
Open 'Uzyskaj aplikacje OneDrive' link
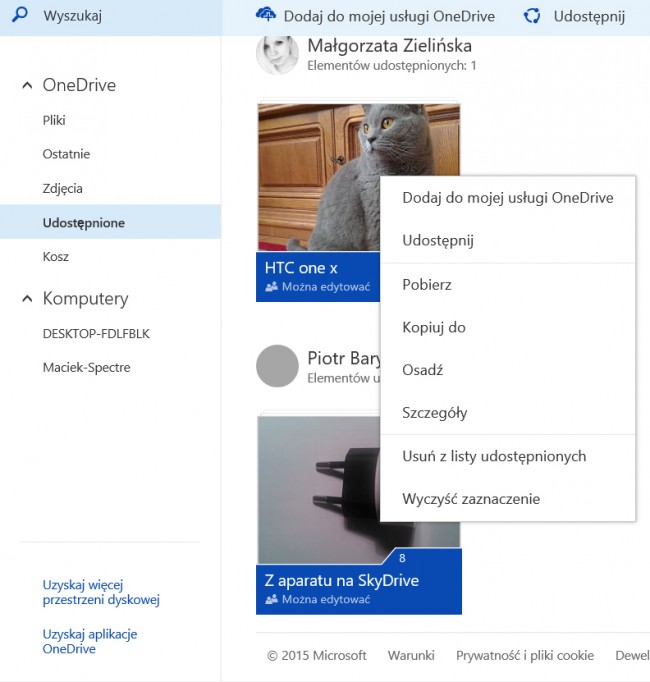coord(90,642)
